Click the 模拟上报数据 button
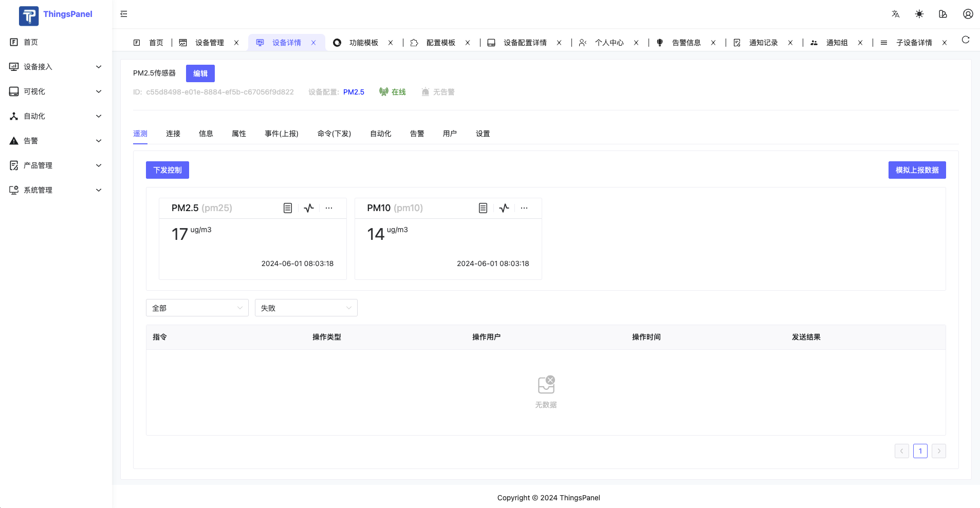 917,170
